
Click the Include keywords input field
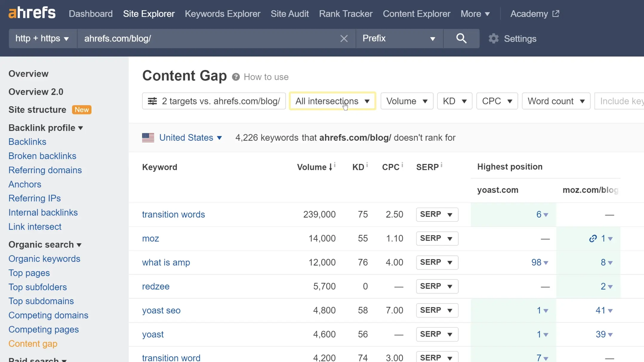[x=619, y=101]
